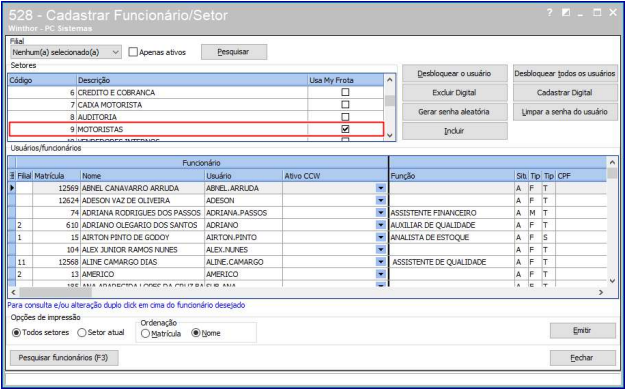Click horizontal scrollbar left arrow of employee grid
Screen dimensions: 626x390
point(13,293)
